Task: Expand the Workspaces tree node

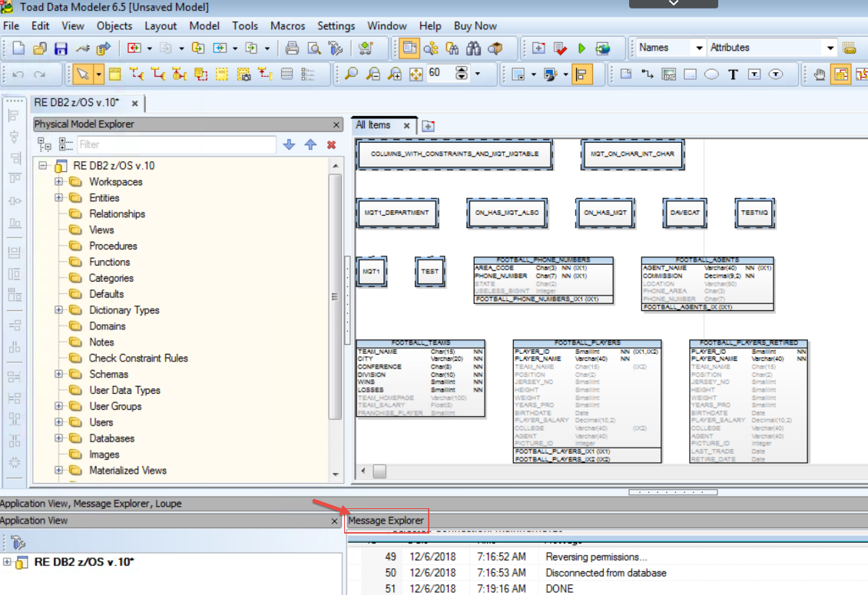Action: tap(58, 181)
